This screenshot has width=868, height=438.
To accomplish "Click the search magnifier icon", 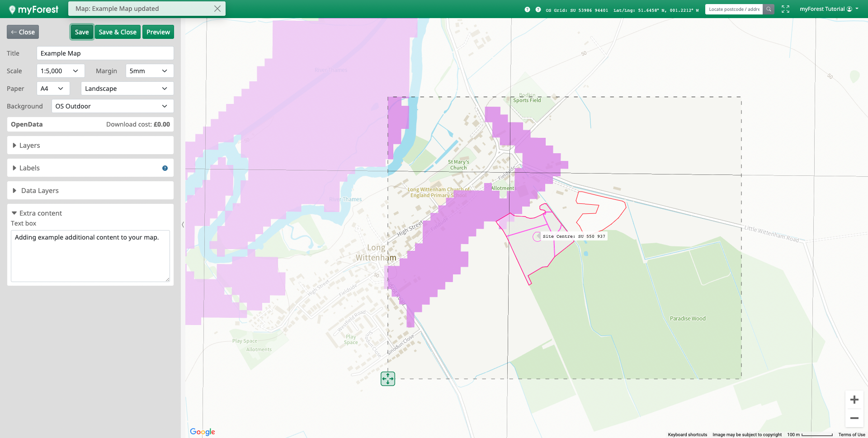I will tap(769, 9).
